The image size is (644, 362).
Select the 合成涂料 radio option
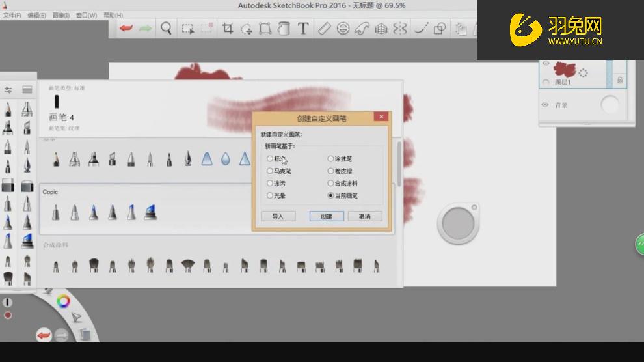[x=330, y=183]
